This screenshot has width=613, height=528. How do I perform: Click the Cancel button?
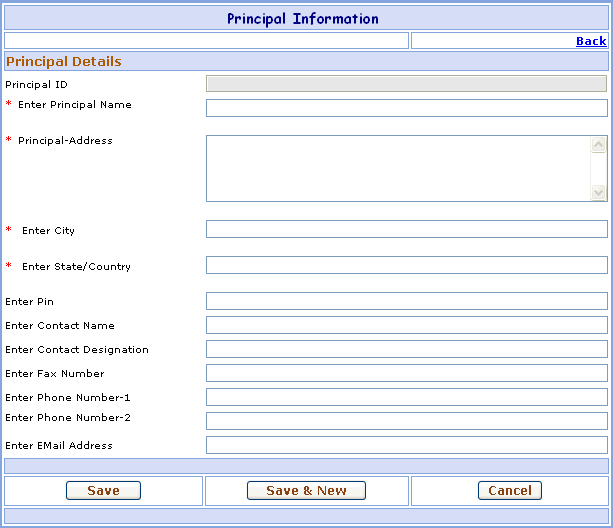click(510, 490)
